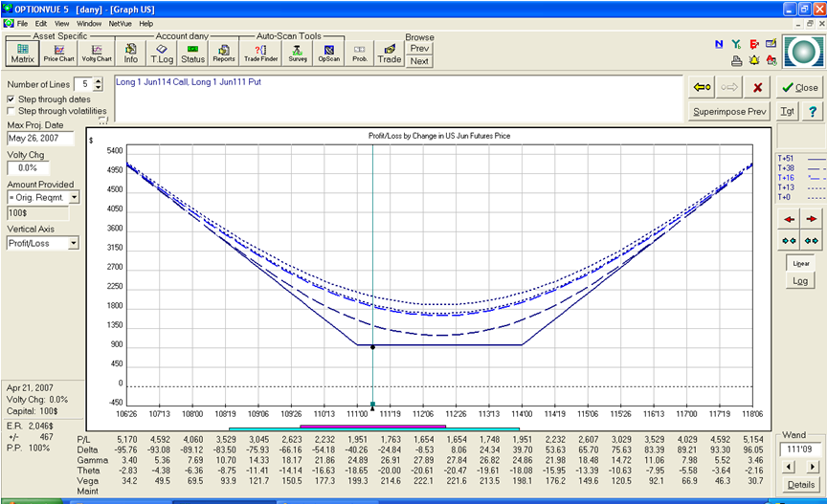Open the OpScan tool
827x504 pixels.
329,54
